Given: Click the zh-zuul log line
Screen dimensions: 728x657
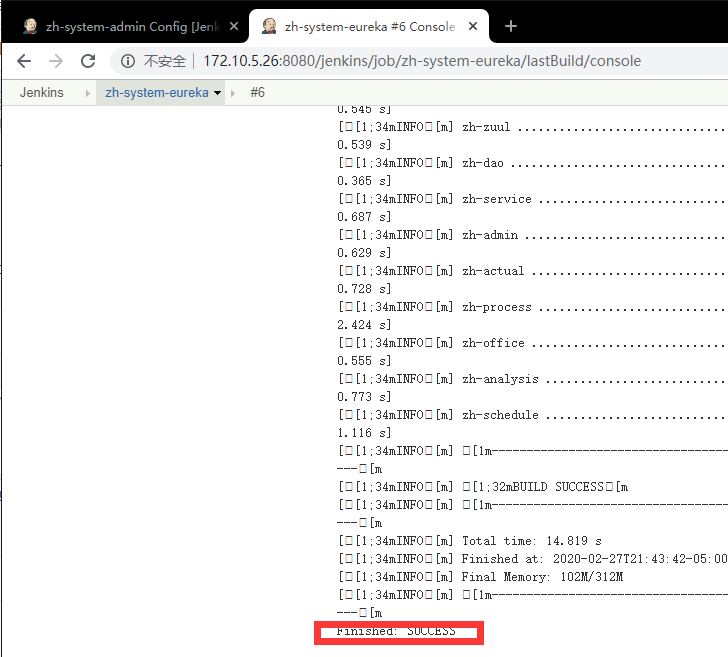Looking at the screenshot, I should 533,127.
